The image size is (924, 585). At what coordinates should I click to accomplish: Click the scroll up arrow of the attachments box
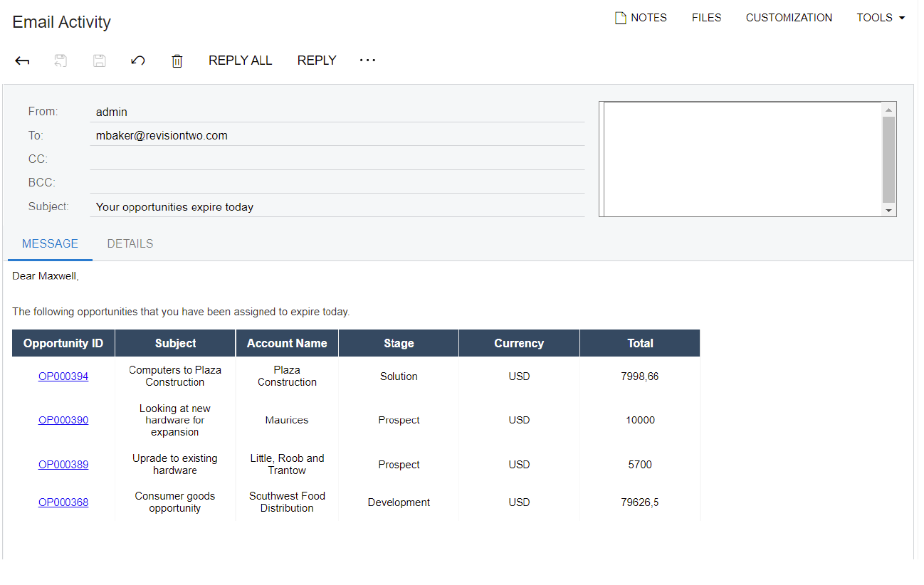click(x=888, y=110)
